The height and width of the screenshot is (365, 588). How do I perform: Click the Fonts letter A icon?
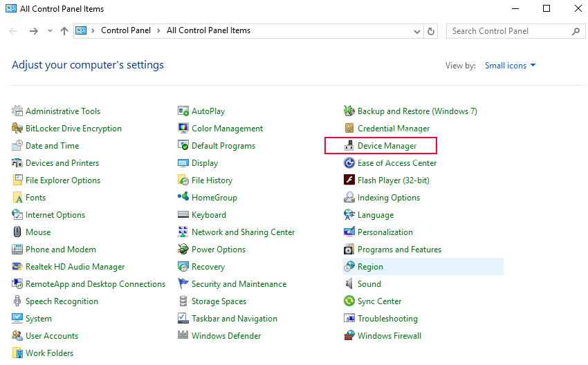click(17, 198)
